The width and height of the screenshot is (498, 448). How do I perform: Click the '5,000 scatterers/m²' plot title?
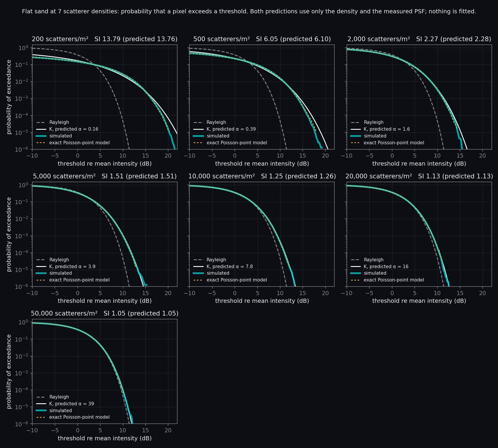tap(105, 176)
